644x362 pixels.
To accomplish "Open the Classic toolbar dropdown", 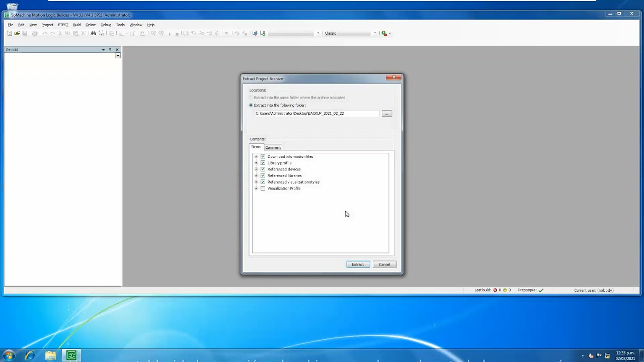I will pyautogui.click(x=375, y=33).
